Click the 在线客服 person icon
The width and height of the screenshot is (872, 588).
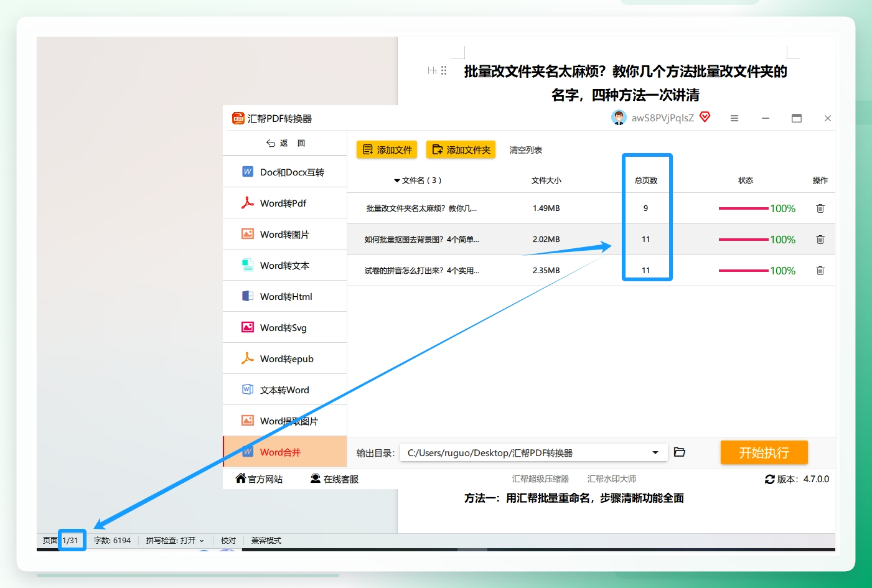316,478
